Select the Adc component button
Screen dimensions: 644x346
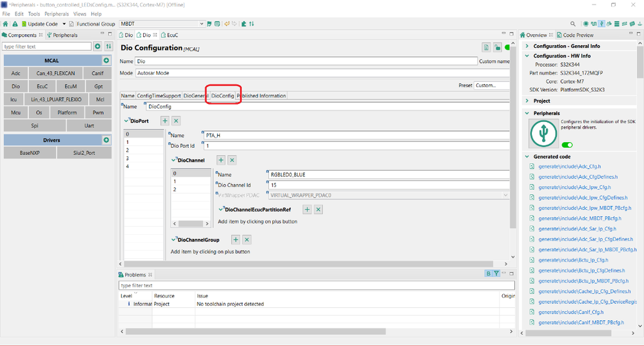coord(15,73)
